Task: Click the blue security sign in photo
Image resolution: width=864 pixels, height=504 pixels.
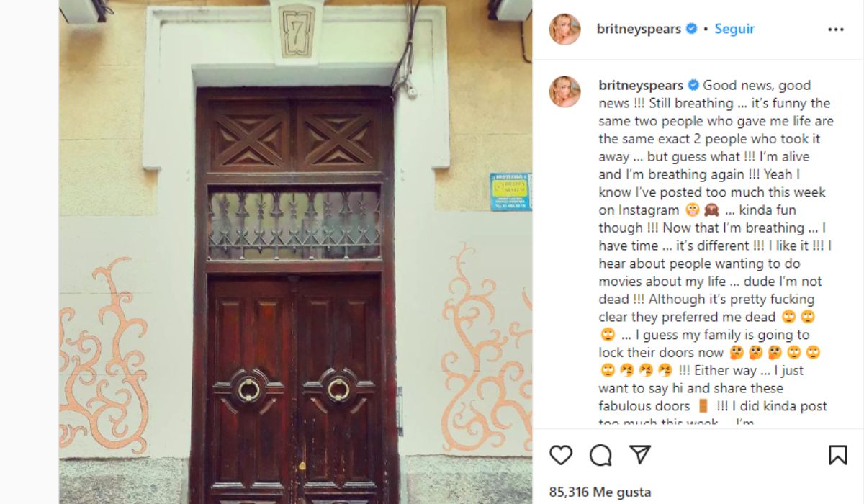Action: pyautogui.click(x=510, y=192)
